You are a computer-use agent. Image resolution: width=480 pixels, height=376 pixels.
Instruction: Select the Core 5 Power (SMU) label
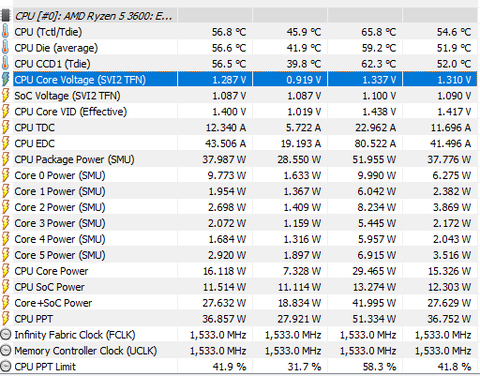[60, 255]
